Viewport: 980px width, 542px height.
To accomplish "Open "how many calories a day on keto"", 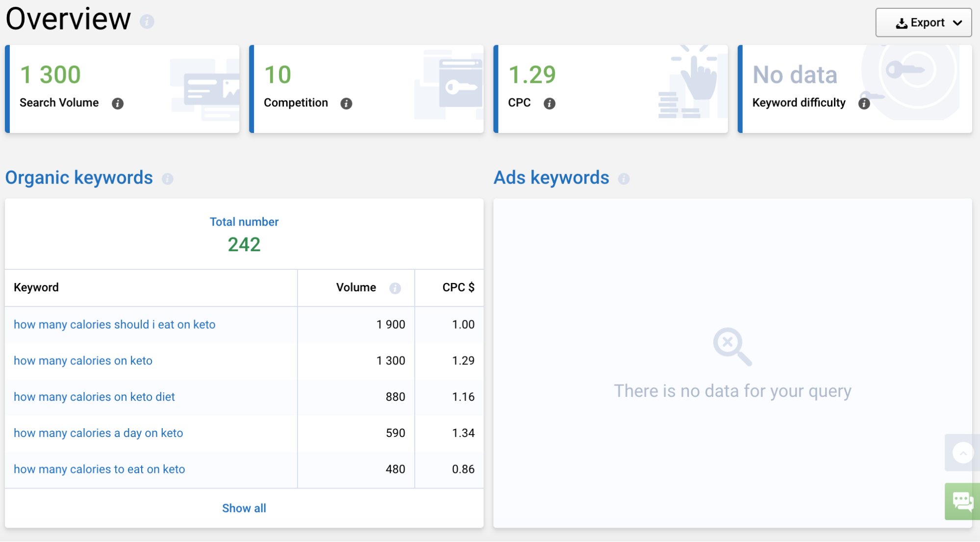I will 98,433.
